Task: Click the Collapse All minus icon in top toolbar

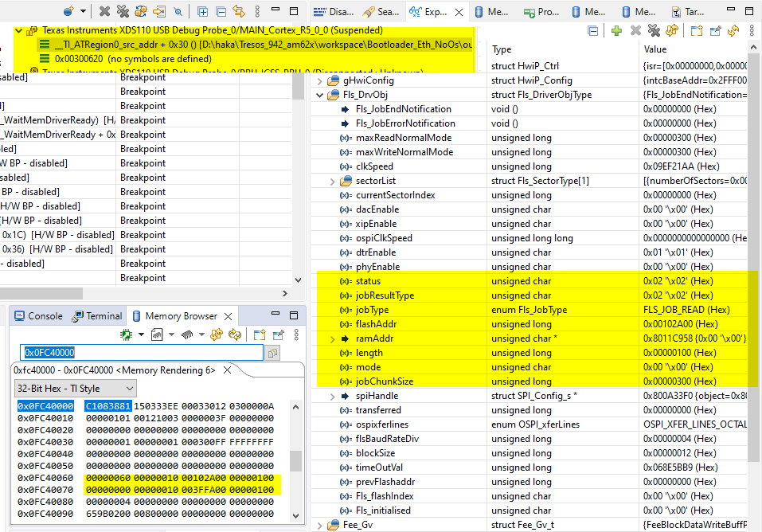Action: click(221, 11)
